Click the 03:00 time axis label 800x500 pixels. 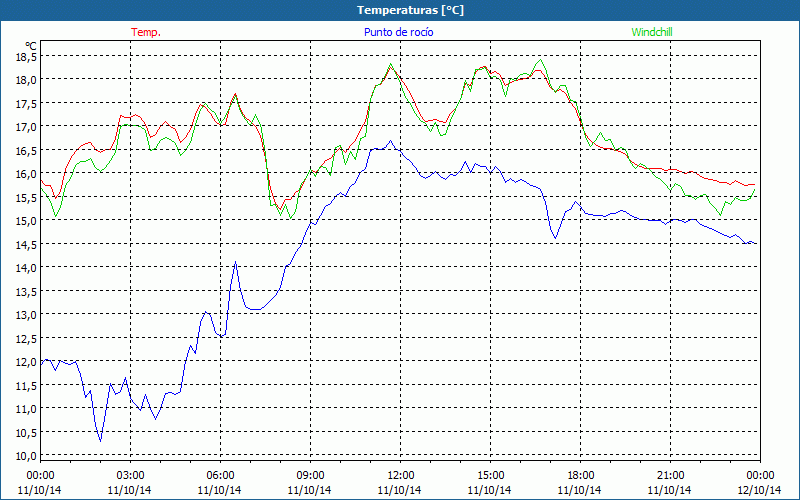tap(130, 476)
